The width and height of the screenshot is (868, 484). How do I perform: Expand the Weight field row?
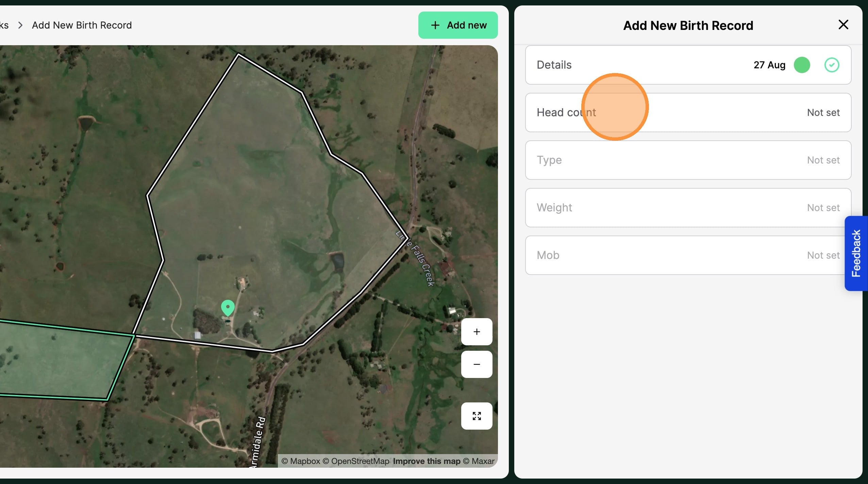click(x=688, y=208)
